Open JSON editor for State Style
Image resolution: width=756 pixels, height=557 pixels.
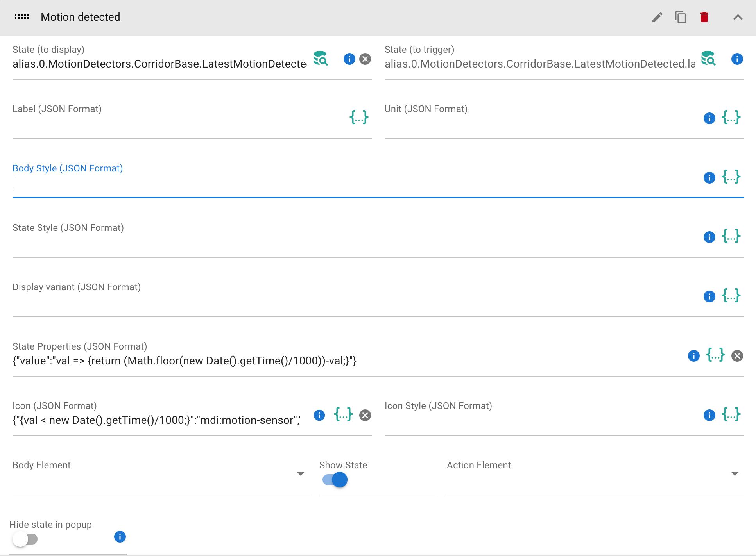pyautogui.click(x=731, y=236)
